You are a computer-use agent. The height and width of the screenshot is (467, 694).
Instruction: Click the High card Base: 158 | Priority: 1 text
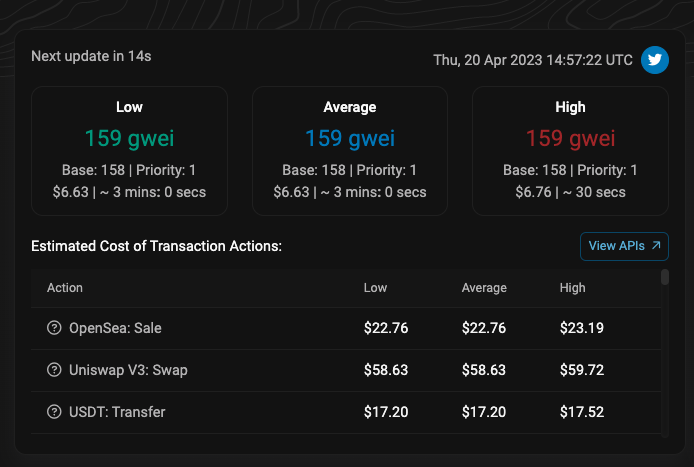(x=570, y=170)
